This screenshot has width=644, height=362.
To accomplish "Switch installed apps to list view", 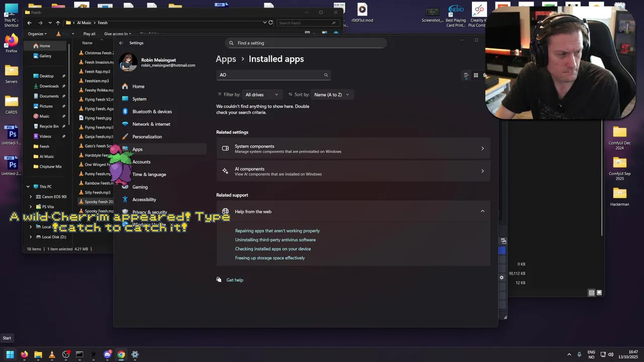I will click(466, 75).
